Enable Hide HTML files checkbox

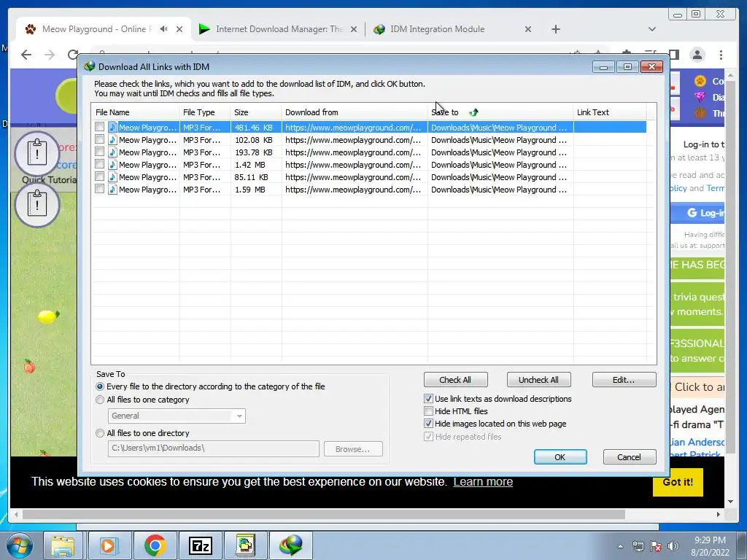coord(428,411)
